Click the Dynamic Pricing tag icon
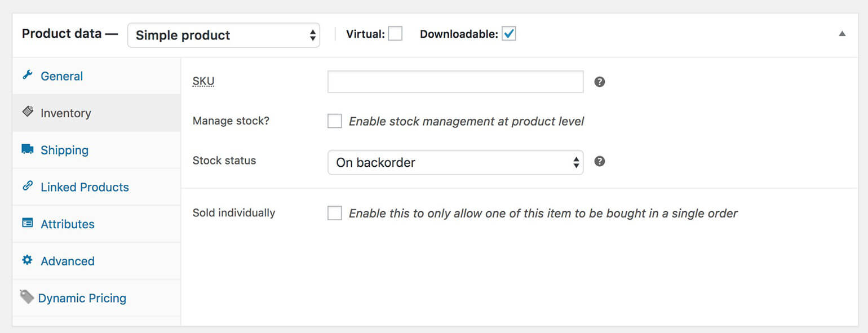This screenshot has width=868, height=333. [x=26, y=296]
